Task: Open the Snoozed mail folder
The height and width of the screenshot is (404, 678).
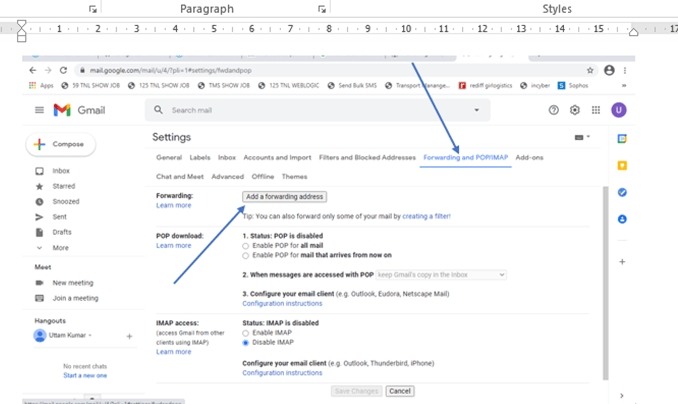Action: [66, 201]
